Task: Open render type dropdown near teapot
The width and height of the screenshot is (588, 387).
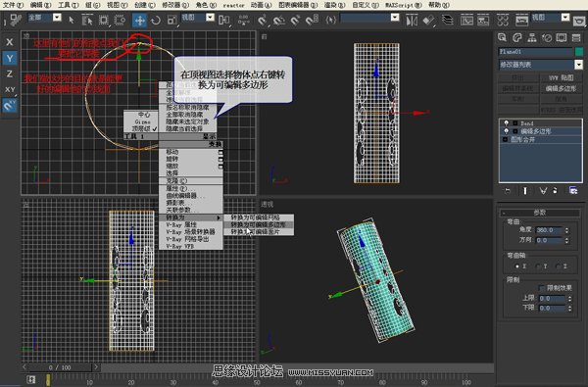Action: pyautogui.click(x=565, y=18)
